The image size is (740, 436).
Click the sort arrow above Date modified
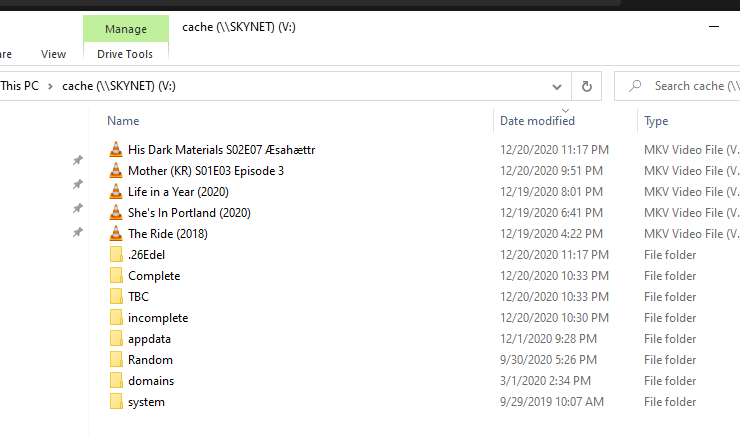coord(565,111)
